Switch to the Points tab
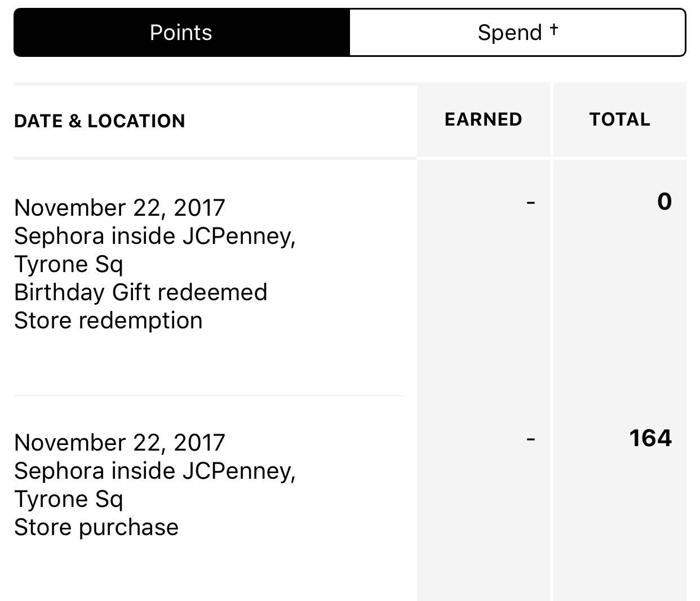The image size is (700, 601). (x=181, y=33)
